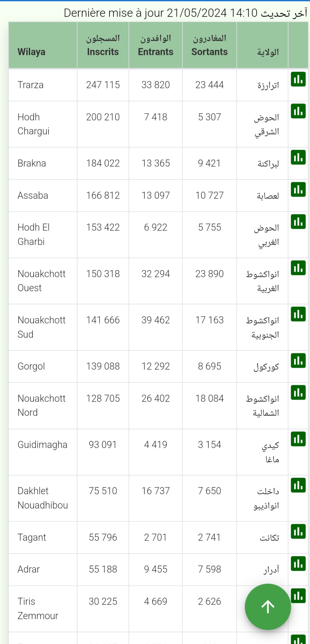Image resolution: width=310 pixels, height=644 pixels.
Task: Open the stats icon for Guidimagha
Action: [298, 439]
